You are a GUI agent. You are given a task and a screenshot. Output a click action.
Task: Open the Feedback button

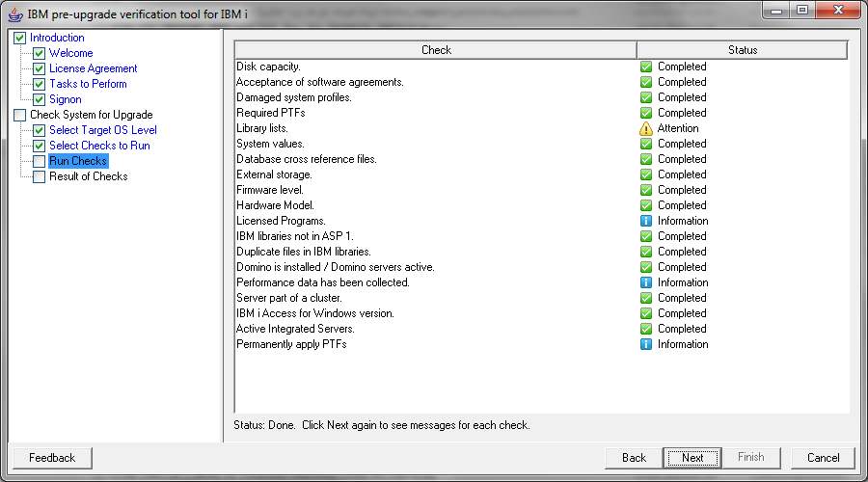pyautogui.click(x=51, y=457)
